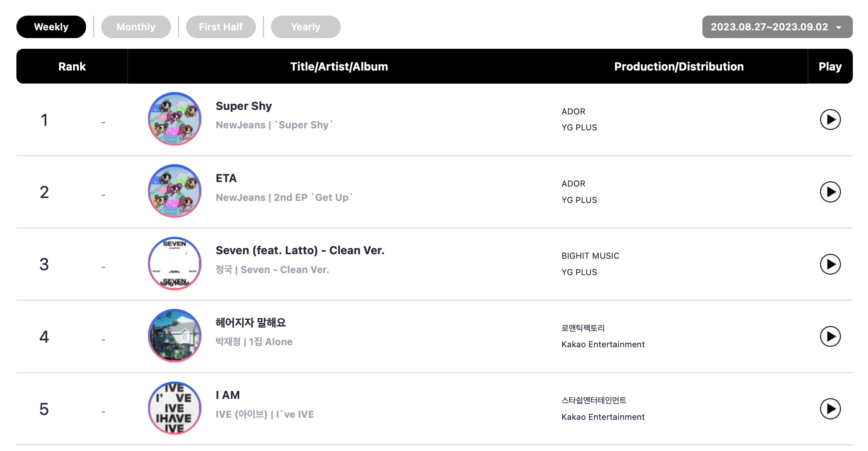Open the 헤어지자 말해요 song title link
The height and width of the screenshot is (451, 868).
[251, 323]
